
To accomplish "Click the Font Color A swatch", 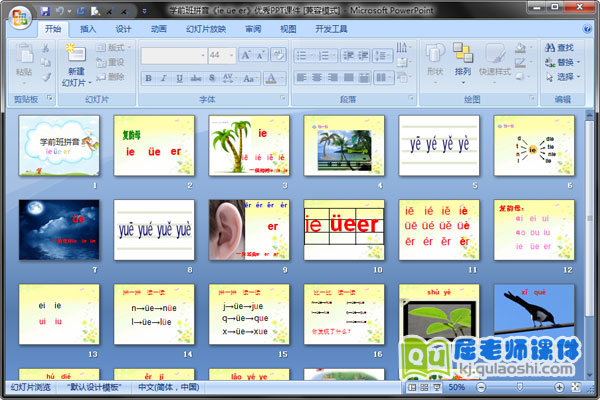I will 271,78.
